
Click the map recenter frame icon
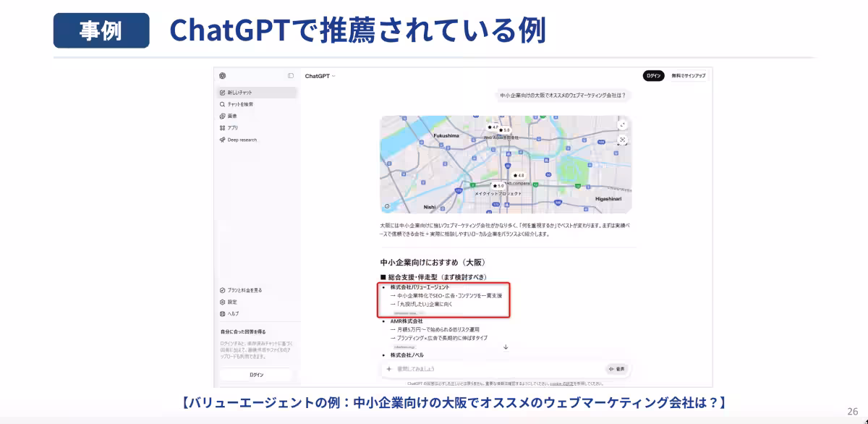[622, 140]
